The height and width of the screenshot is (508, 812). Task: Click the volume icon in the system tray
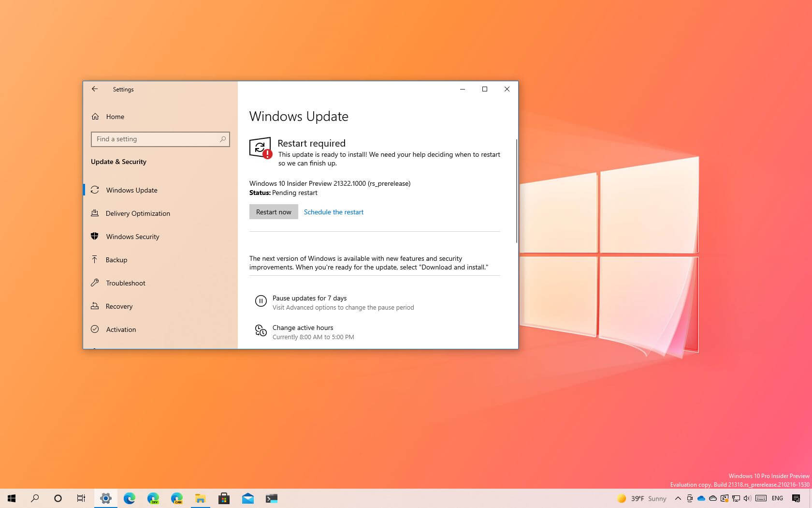pyautogui.click(x=747, y=498)
